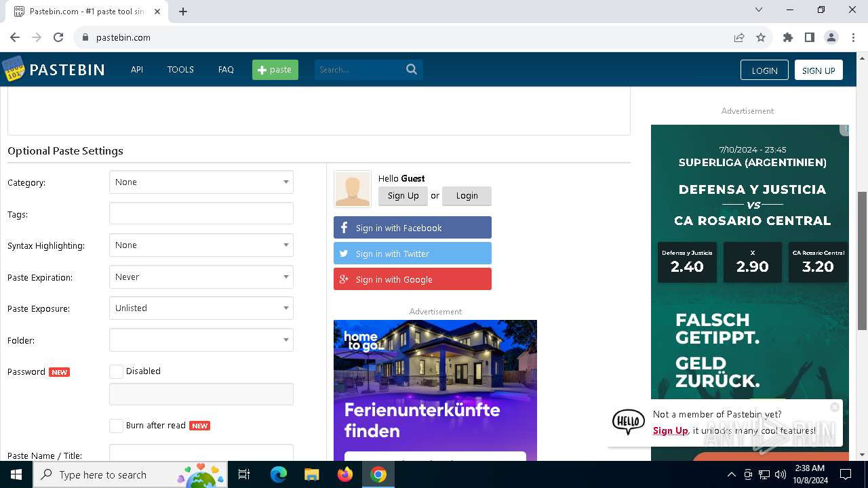Open the Chrome extensions puzzle icon
Image resolution: width=868 pixels, height=488 pixels.
(x=788, y=37)
